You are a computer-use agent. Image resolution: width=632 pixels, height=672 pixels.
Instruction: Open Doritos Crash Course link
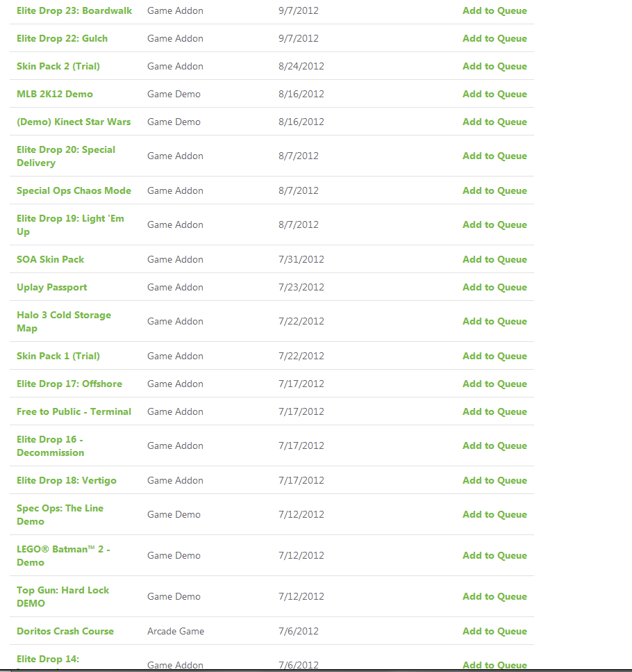tap(65, 631)
